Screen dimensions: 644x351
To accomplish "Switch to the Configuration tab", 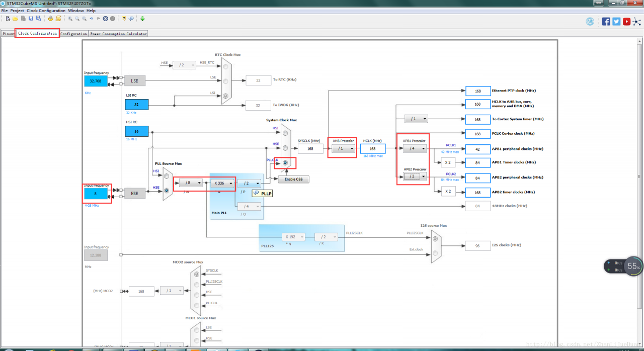I will tap(74, 34).
